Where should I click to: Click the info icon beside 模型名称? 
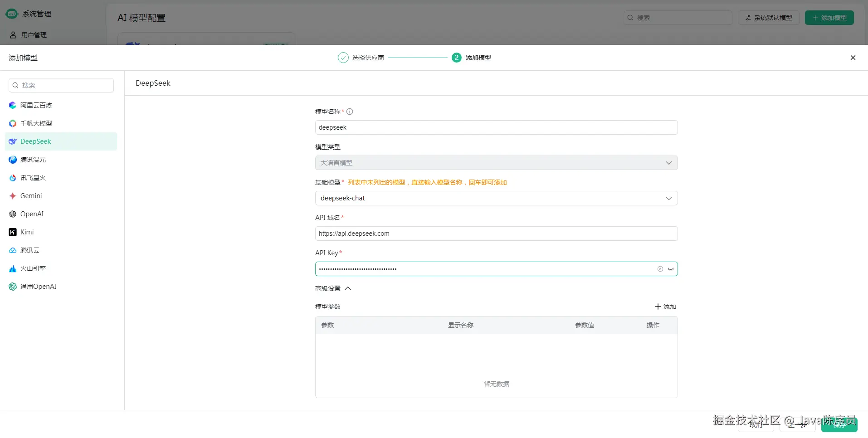pyautogui.click(x=350, y=112)
